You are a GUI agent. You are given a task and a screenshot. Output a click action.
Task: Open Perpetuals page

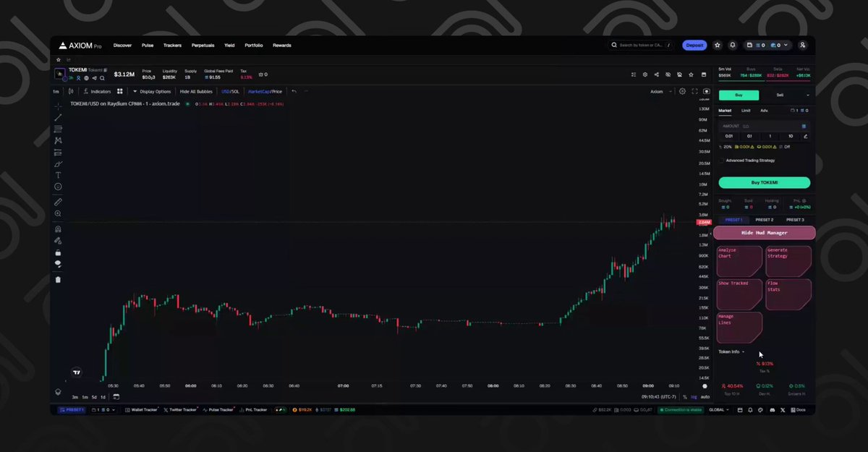point(203,45)
